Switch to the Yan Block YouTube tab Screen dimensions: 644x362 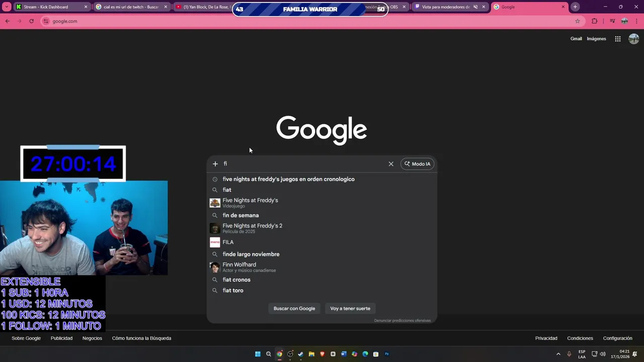click(206, 7)
